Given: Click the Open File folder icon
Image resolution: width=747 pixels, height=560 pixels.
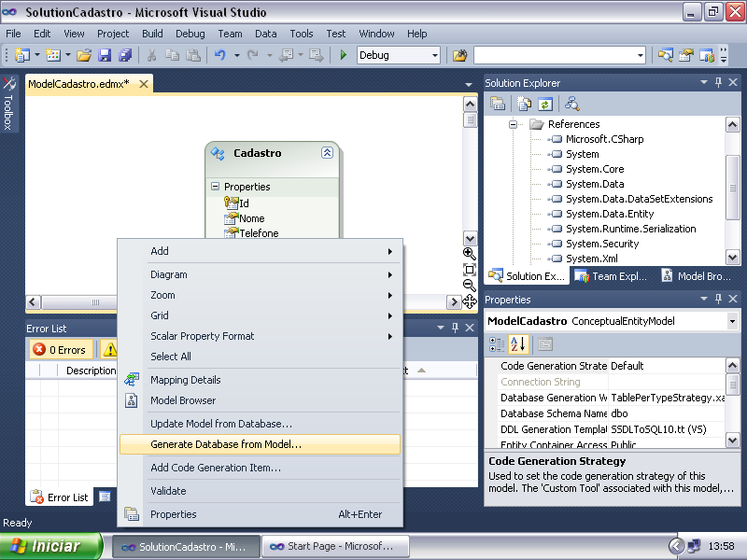Looking at the screenshot, I should click(84, 55).
